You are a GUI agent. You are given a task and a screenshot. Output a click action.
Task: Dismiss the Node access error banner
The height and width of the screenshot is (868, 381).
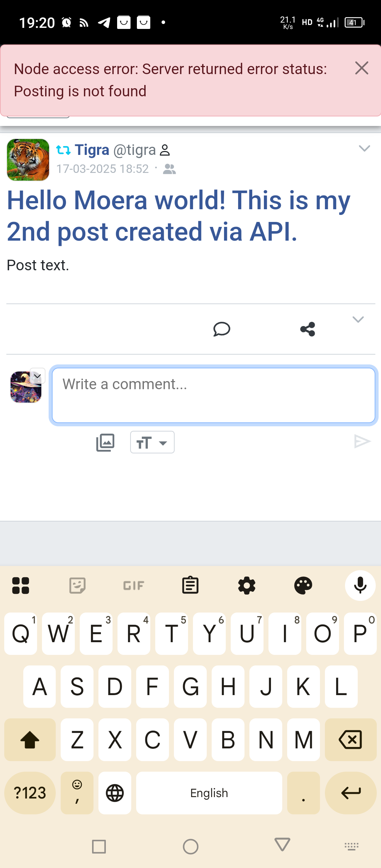(362, 68)
